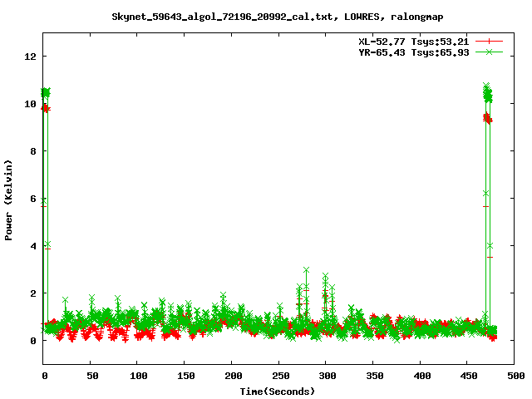
Task: Click the x-axis tick label 100
Action: 139,376
